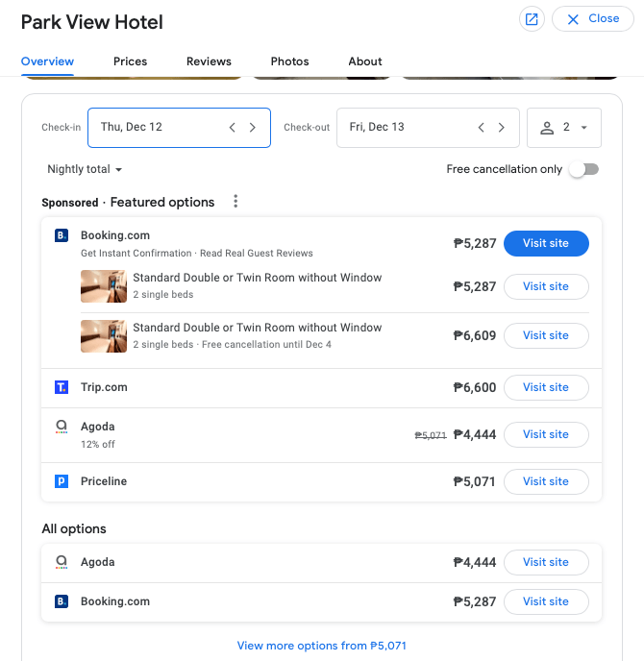Move check-in date to next day
Image resolution: width=644 pixels, height=661 pixels.
tap(252, 128)
